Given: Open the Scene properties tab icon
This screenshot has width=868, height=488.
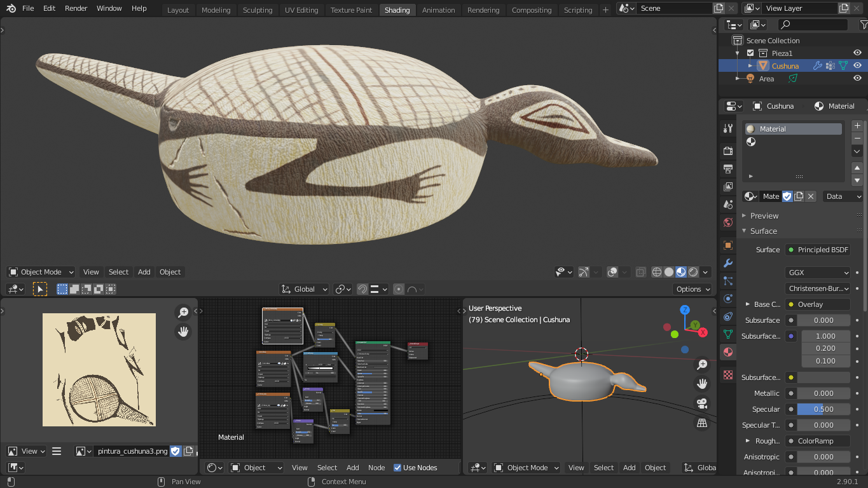Looking at the screenshot, I should (x=728, y=205).
